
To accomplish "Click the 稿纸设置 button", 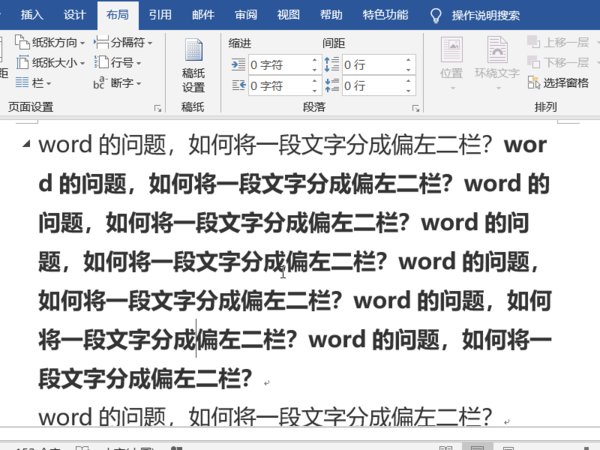I will pyautogui.click(x=193, y=66).
